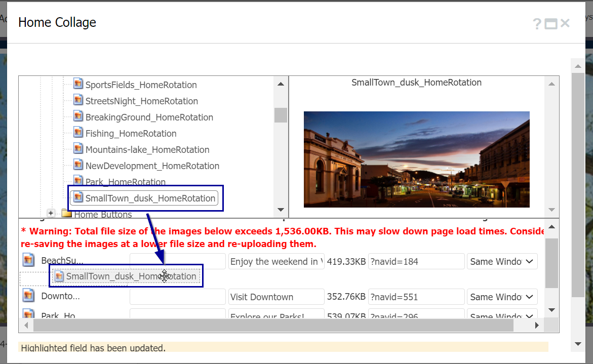Click the image icon on the BeachSu row
Screen dimensions: 593x364
[x=28, y=260]
